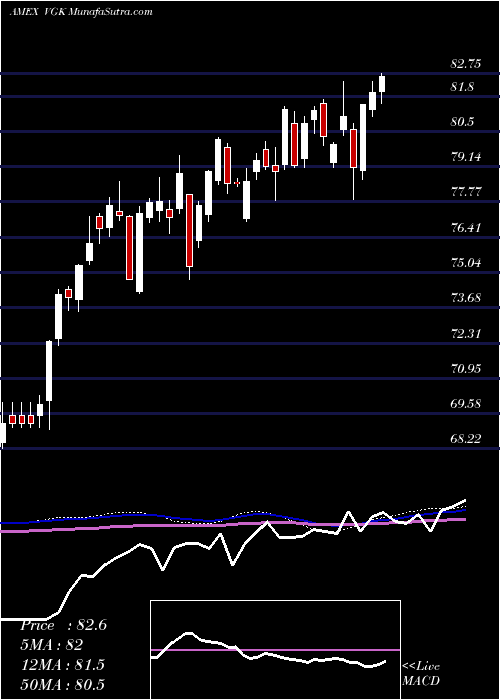The image size is (500, 700).
Task: Select the 75.04 price axis label
Action: click(466, 262)
